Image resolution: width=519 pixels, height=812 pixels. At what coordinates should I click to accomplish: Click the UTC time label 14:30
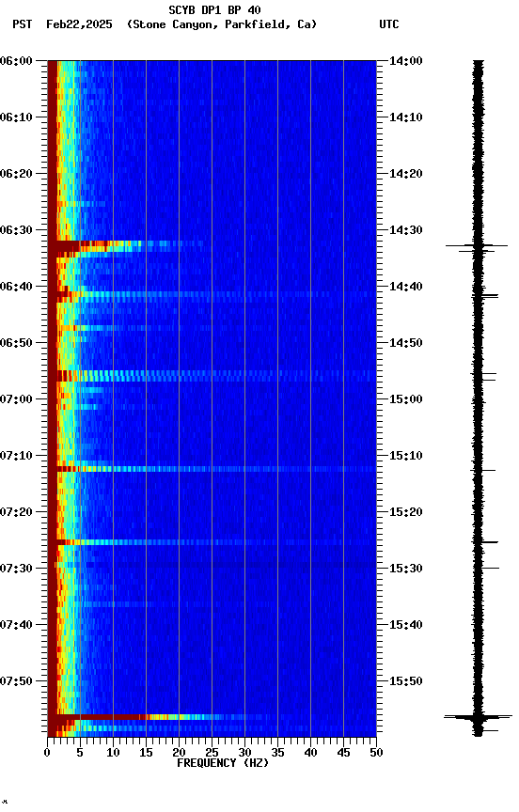(406, 230)
